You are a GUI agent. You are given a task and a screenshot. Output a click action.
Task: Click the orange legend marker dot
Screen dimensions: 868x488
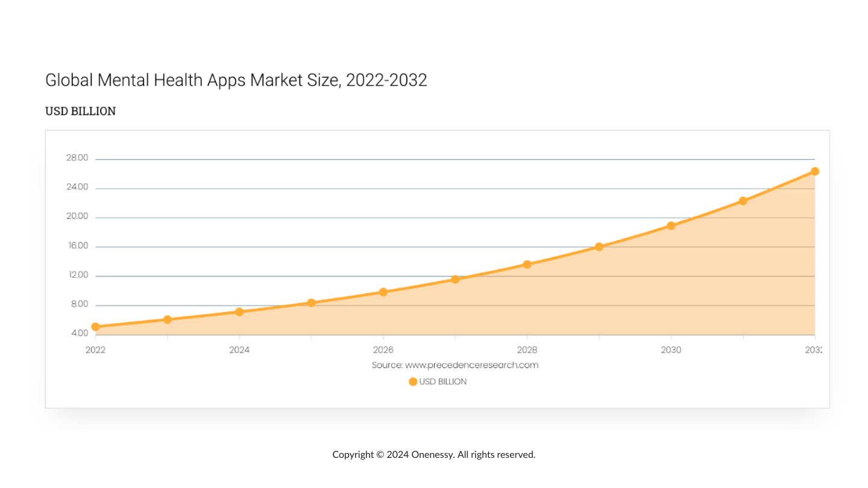click(x=413, y=381)
